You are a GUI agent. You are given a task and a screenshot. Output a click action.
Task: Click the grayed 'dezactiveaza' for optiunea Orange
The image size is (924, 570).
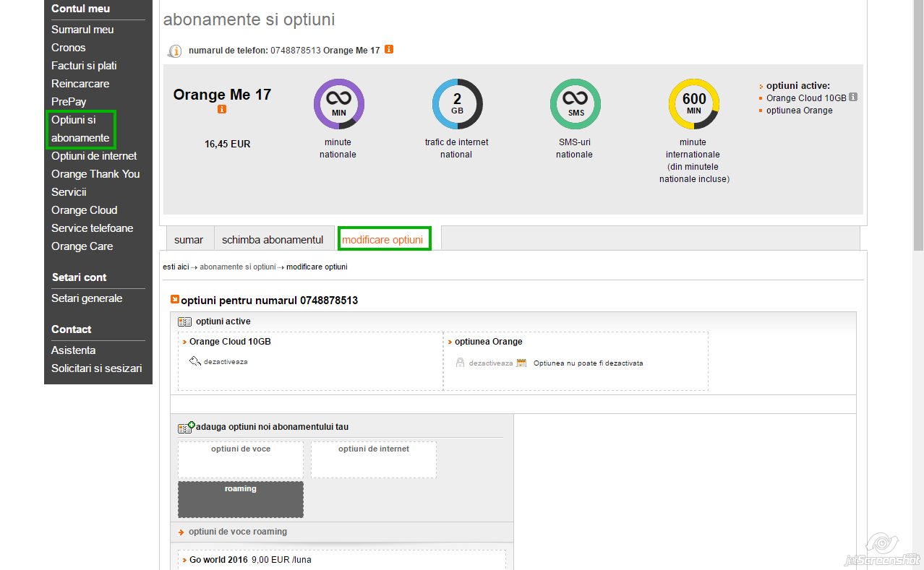[491, 363]
